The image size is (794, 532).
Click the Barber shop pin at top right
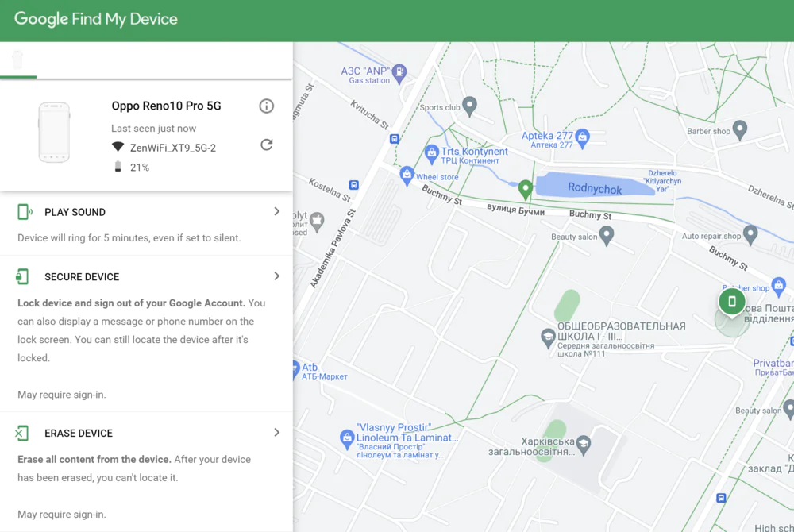point(740,130)
